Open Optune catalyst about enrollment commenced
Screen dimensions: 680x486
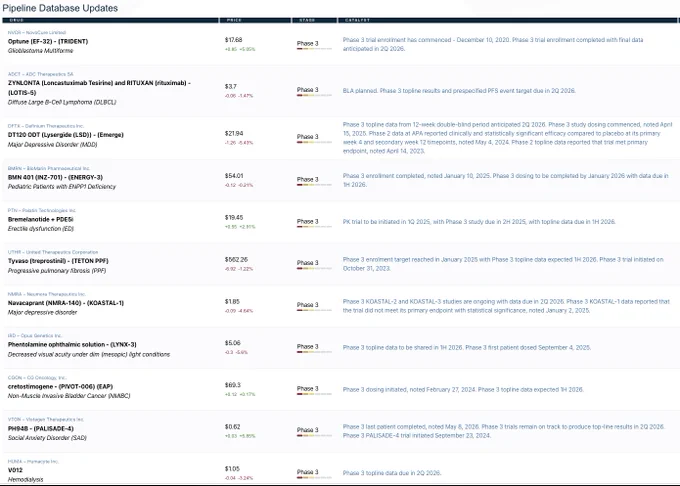[493, 44]
